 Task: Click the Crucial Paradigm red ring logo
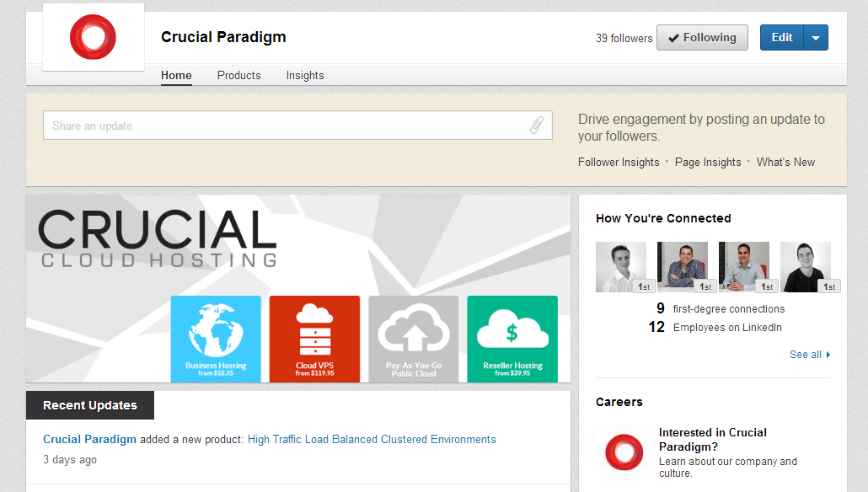coord(93,37)
